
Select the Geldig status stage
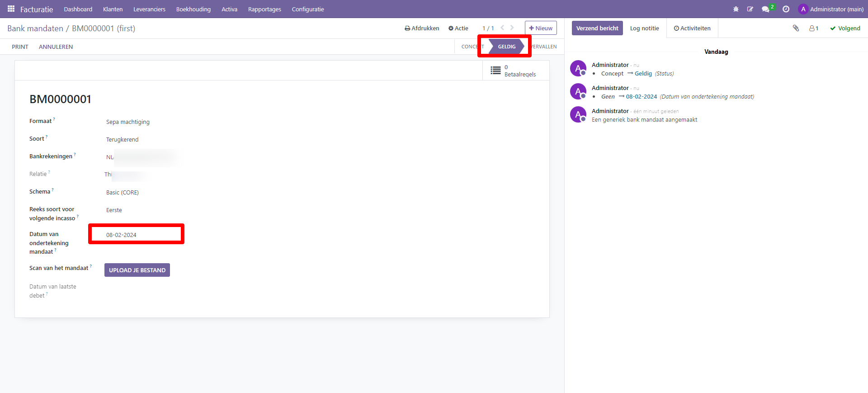(506, 47)
